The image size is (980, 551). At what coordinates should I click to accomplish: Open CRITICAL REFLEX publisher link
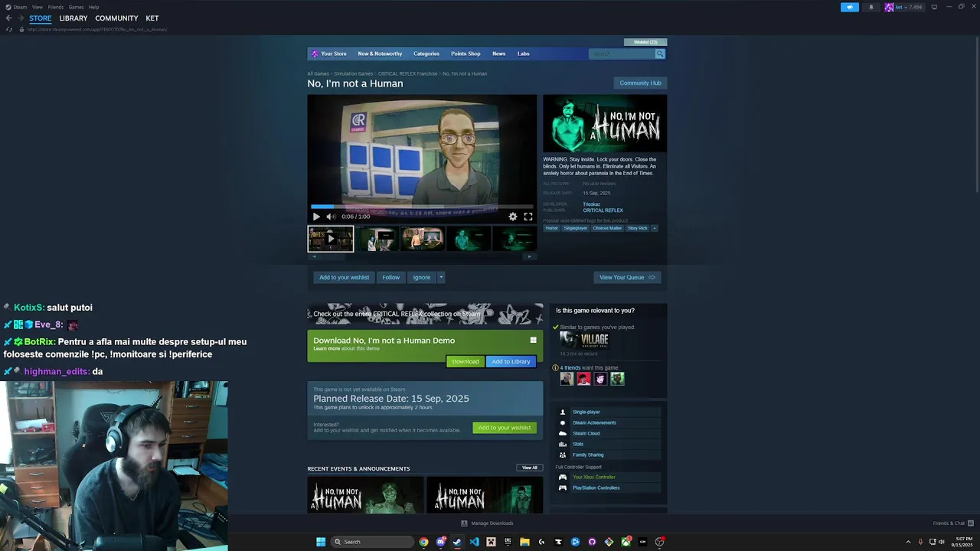[603, 210]
